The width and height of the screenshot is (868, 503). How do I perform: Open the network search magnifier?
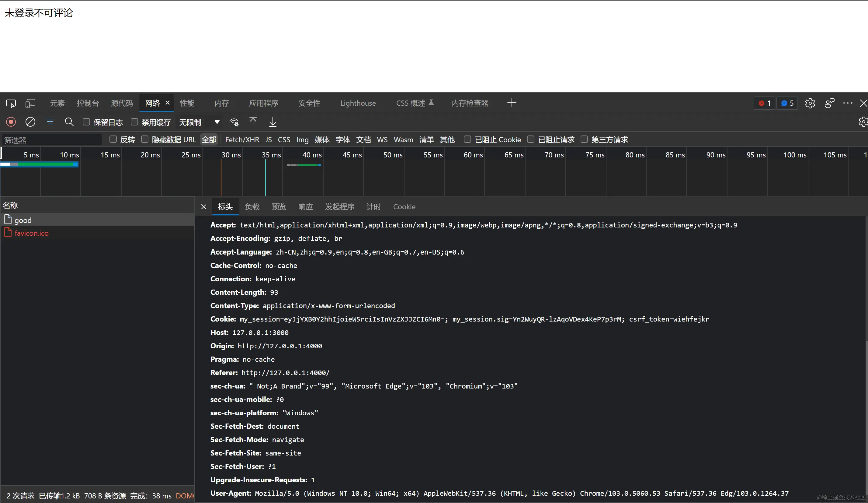pos(69,122)
